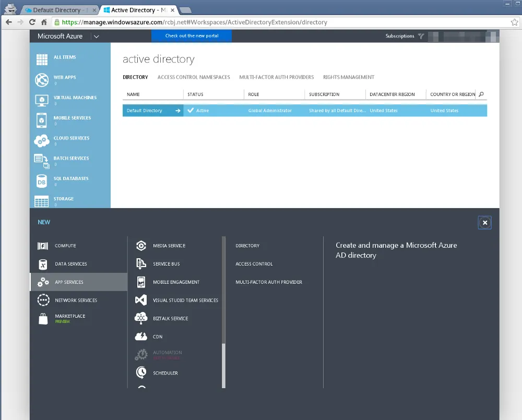Click the Media Service play icon
Image resolution: width=522 pixels, height=420 pixels.
pos(141,246)
